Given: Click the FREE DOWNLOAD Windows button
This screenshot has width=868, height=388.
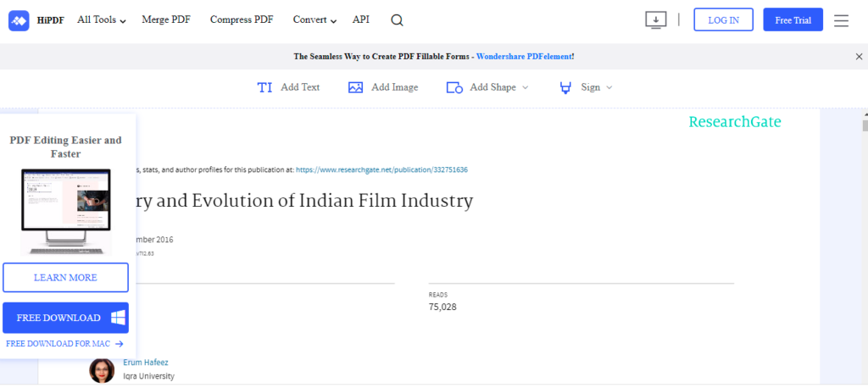Looking at the screenshot, I should [66, 318].
